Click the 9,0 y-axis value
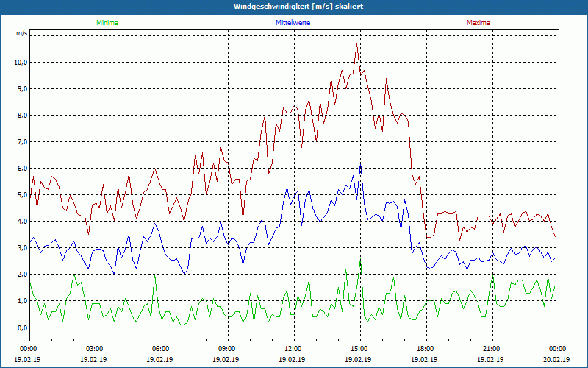 pos(23,89)
